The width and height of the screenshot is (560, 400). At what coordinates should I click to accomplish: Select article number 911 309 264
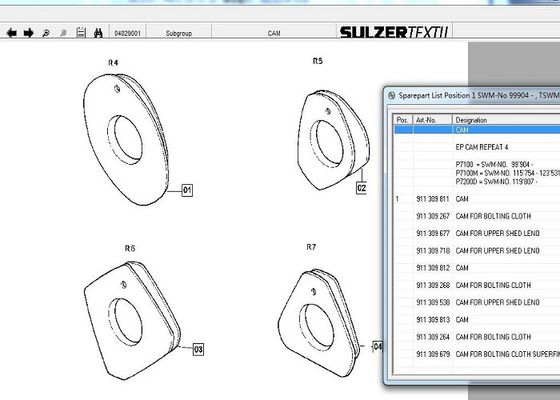[433, 337]
